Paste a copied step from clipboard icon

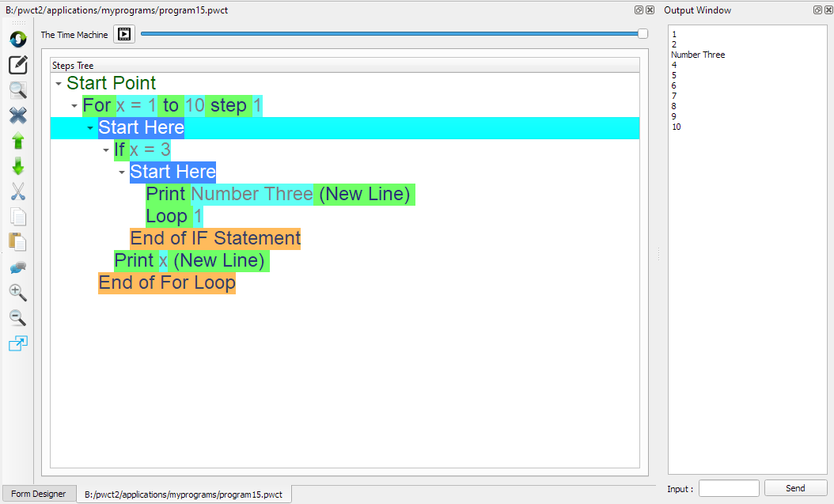(x=17, y=241)
